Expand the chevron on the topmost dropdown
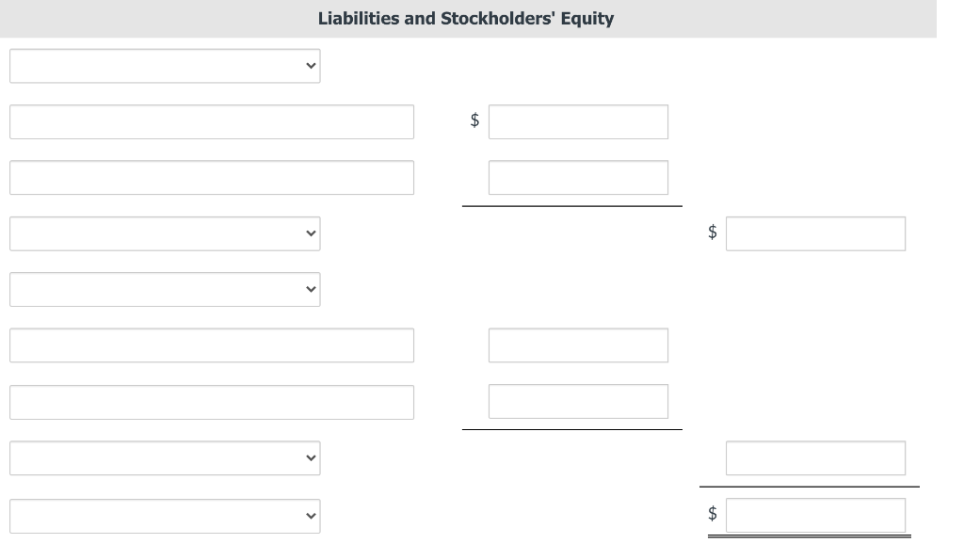Viewport: 964px width, 560px height. [311, 66]
